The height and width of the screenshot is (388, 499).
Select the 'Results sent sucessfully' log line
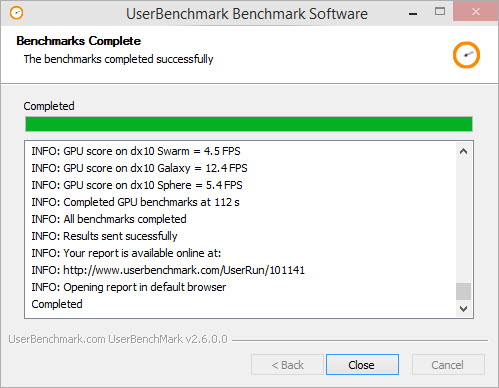tap(104, 236)
